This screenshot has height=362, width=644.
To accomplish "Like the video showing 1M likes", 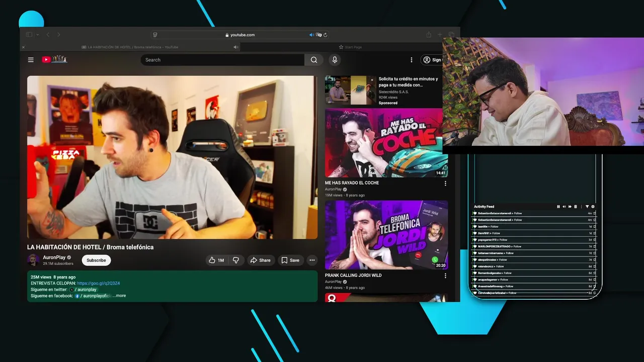I will tap(216, 260).
